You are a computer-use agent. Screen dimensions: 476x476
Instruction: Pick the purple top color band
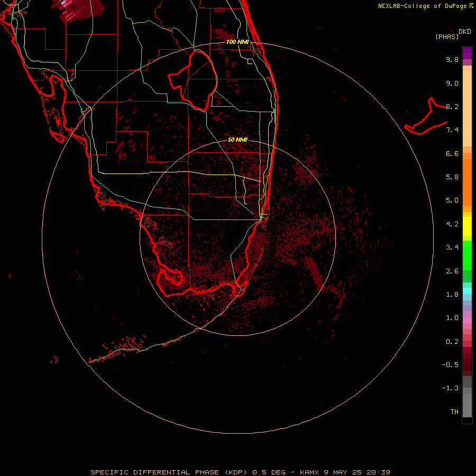click(467, 53)
